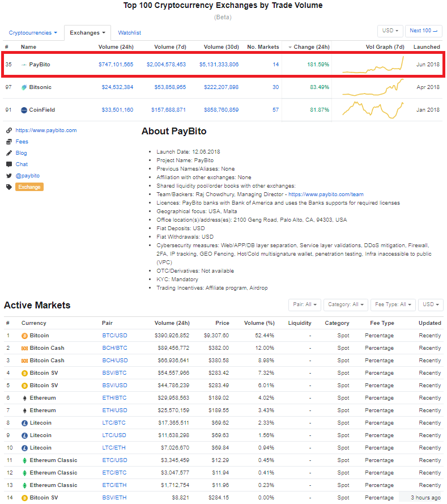Sort exchanges by Volume (7d) header

(170, 47)
